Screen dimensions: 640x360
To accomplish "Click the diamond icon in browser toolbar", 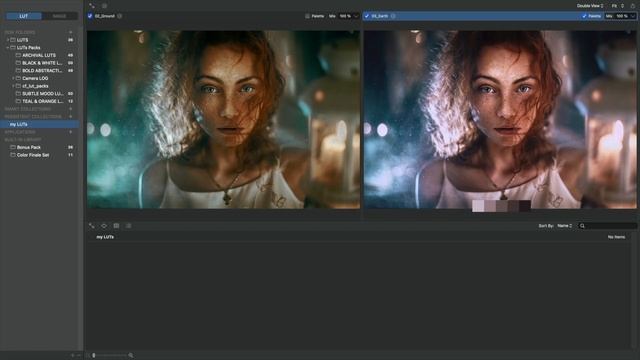I will coord(104,226).
